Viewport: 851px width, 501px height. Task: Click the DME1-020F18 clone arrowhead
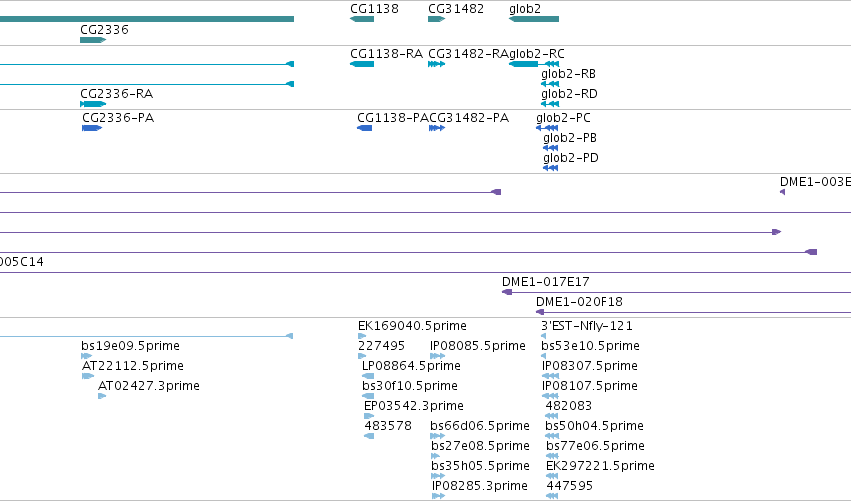540,312
